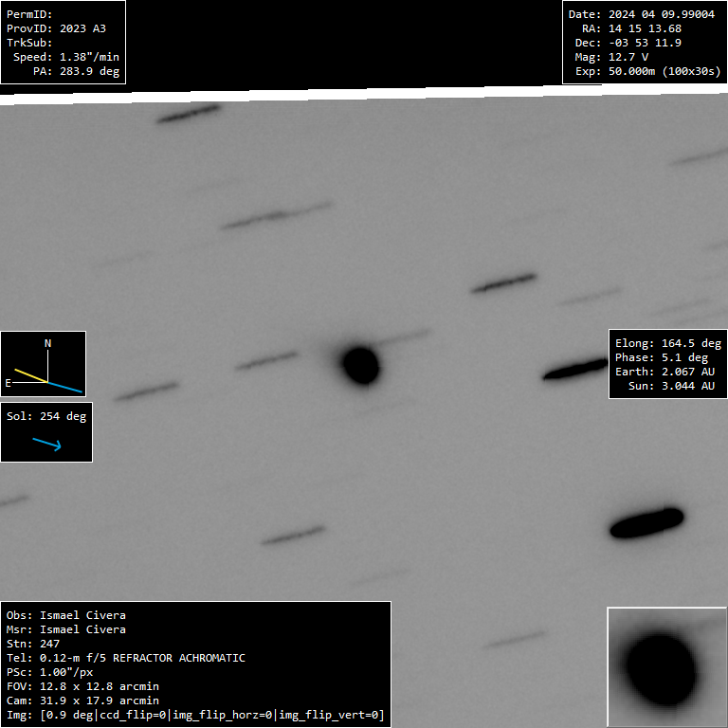The image size is (728, 728).
Task: Click the 'PSc: 1.00"/px' line
Action: coord(49,672)
